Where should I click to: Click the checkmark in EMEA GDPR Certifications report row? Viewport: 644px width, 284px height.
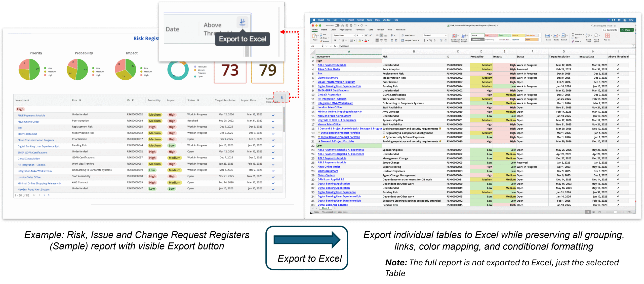273,152
